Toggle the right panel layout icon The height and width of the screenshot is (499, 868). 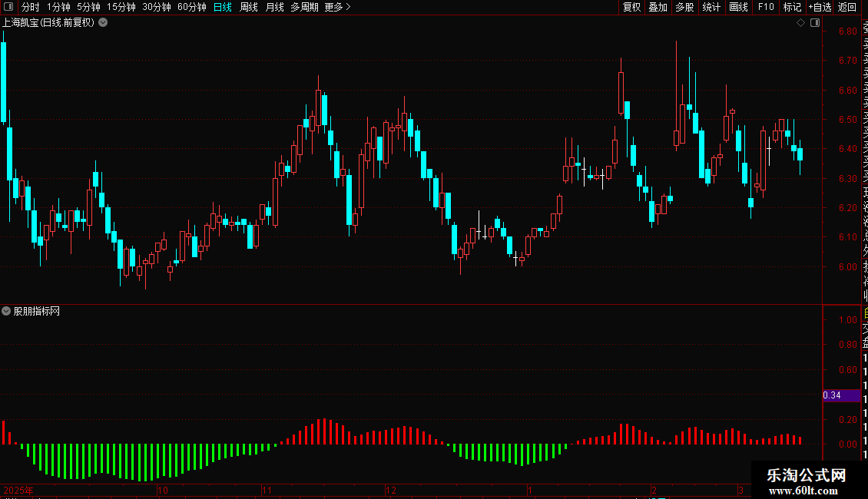[x=815, y=23]
